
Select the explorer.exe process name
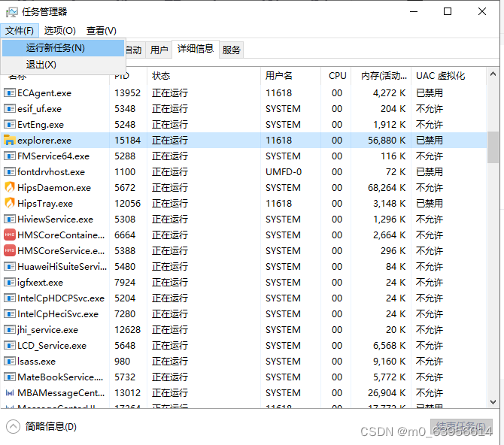pos(44,141)
